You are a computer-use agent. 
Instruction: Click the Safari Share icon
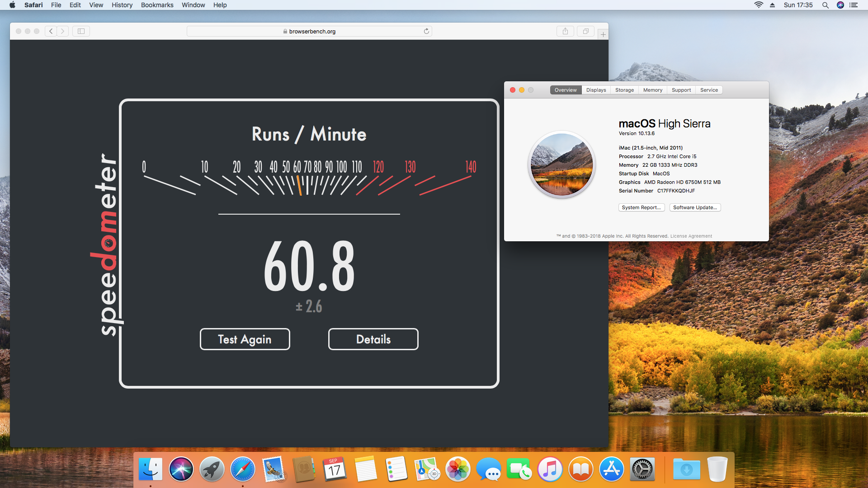coord(565,31)
